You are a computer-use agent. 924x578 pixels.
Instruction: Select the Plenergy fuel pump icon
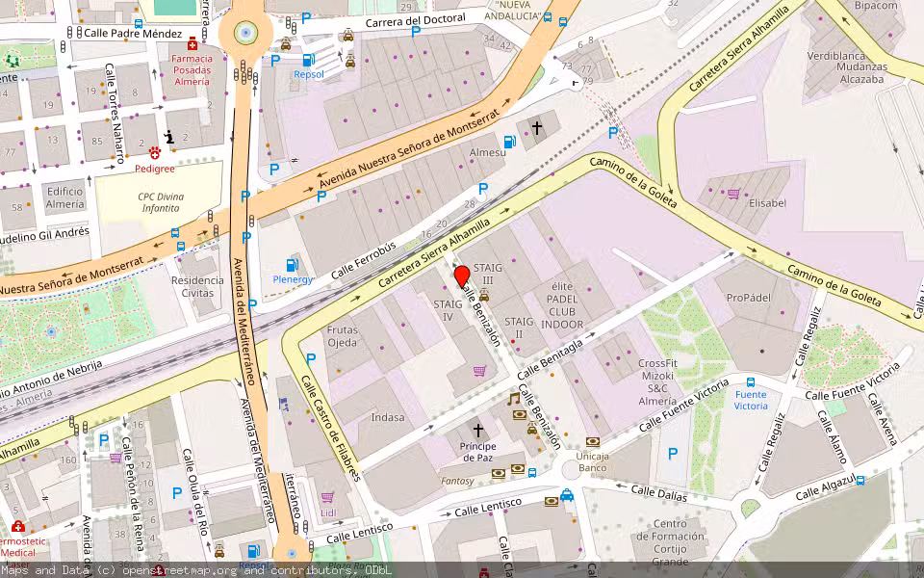pyautogui.click(x=294, y=264)
